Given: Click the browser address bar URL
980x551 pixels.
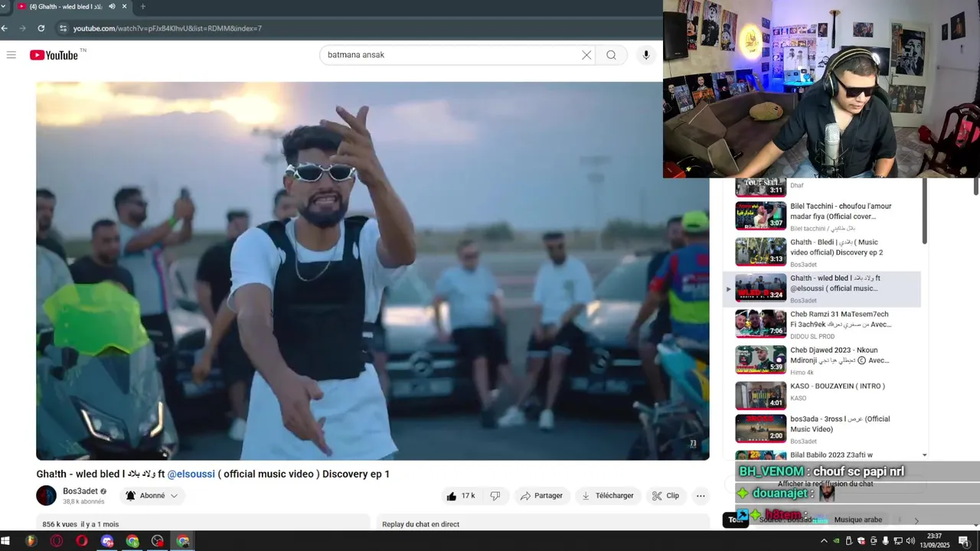Looking at the screenshot, I should click(x=168, y=28).
